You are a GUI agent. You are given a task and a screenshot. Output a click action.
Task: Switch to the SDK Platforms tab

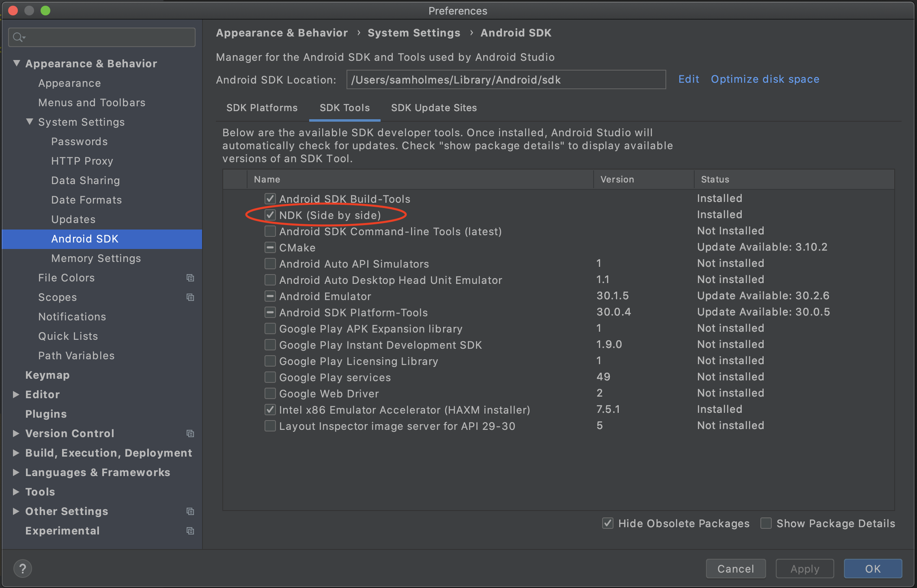pos(262,108)
